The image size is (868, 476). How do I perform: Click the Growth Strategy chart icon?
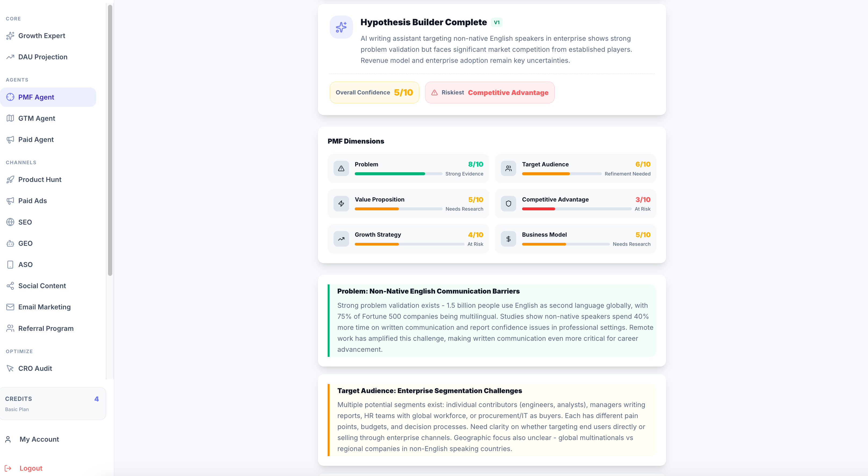tap(341, 239)
